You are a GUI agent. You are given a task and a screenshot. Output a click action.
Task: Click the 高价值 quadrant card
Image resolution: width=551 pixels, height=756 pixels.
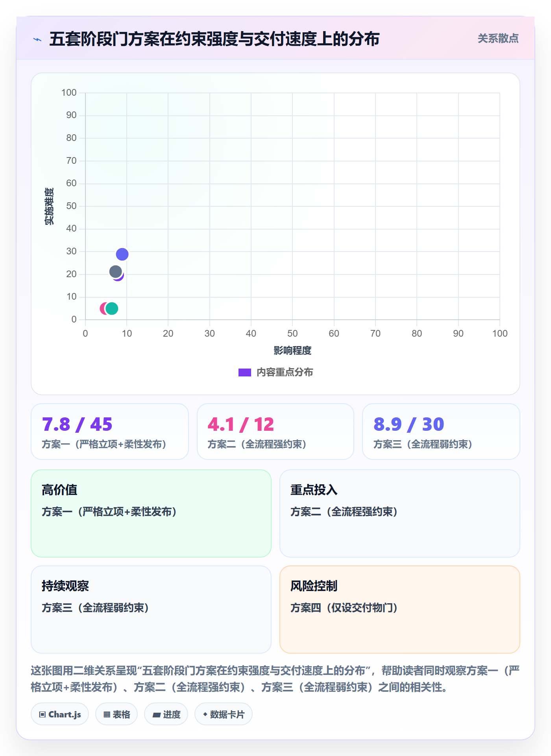pos(151,513)
